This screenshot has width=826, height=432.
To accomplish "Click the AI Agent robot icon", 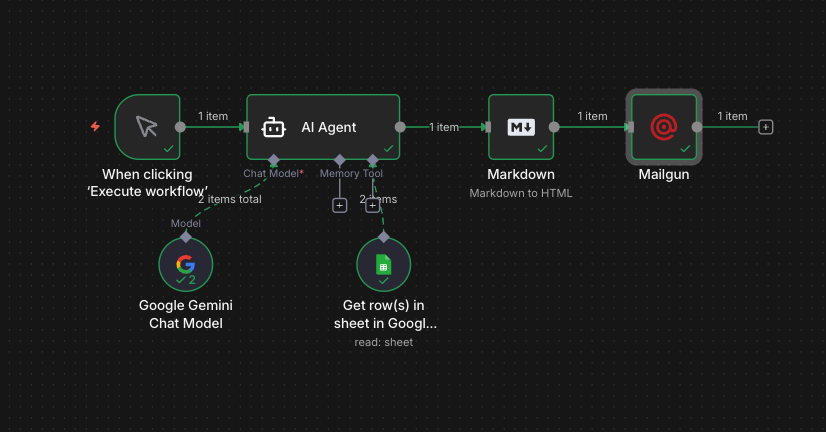I will tap(274, 128).
